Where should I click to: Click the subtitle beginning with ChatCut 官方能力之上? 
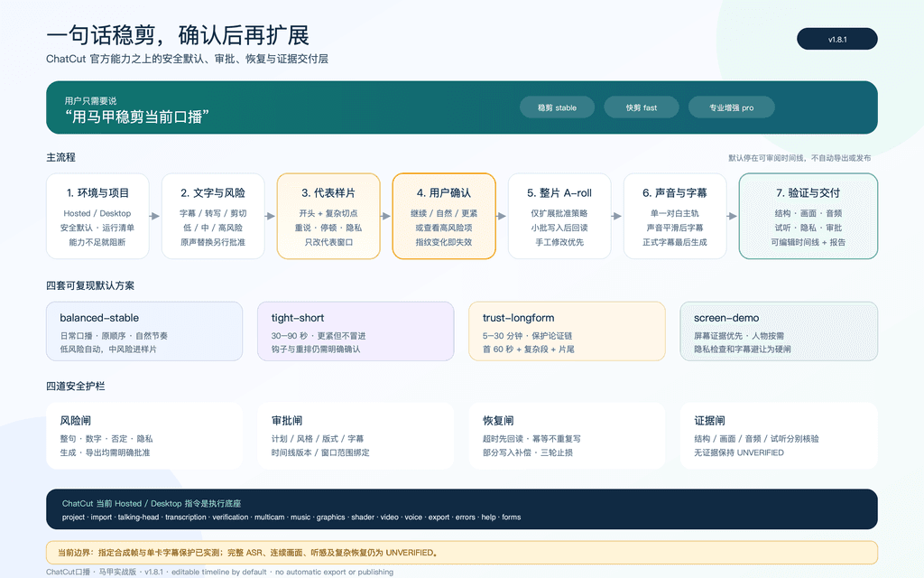pos(187,59)
